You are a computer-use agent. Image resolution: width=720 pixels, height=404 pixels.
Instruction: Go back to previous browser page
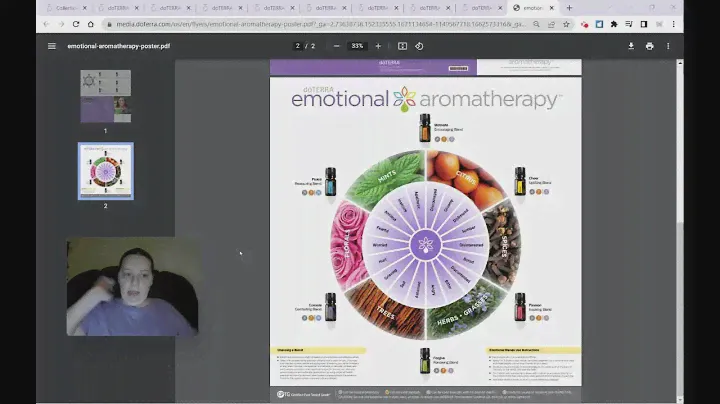tap(47, 24)
